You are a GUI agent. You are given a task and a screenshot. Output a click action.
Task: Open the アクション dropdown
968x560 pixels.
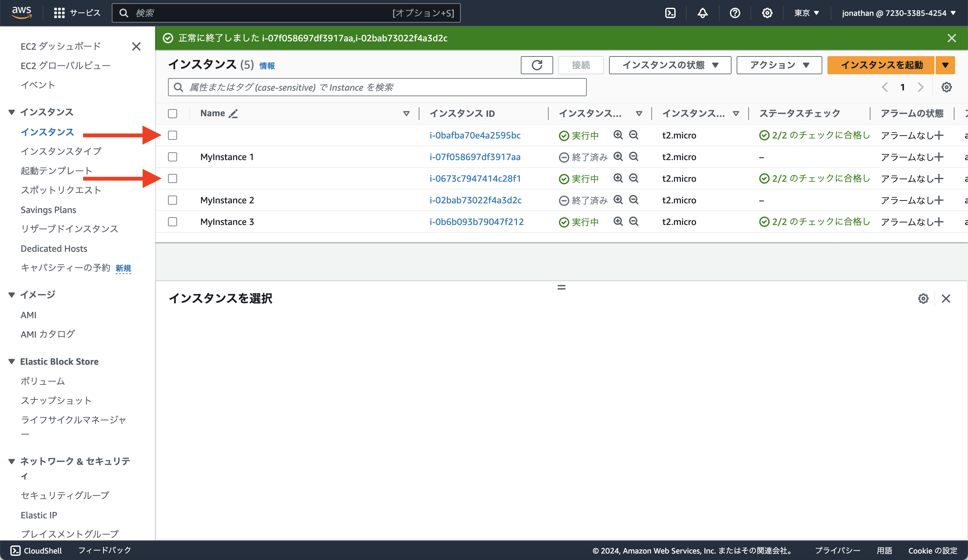coord(779,65)
